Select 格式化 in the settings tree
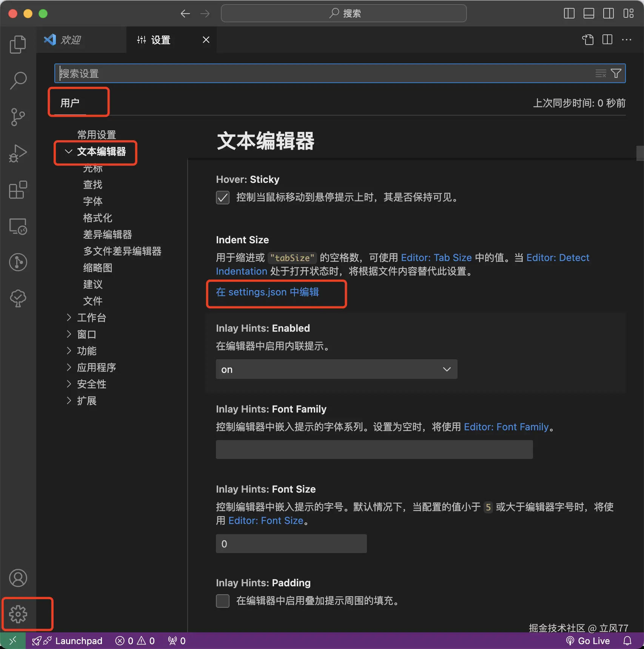Viewport: 644px width, 649px height. (98, 218)
